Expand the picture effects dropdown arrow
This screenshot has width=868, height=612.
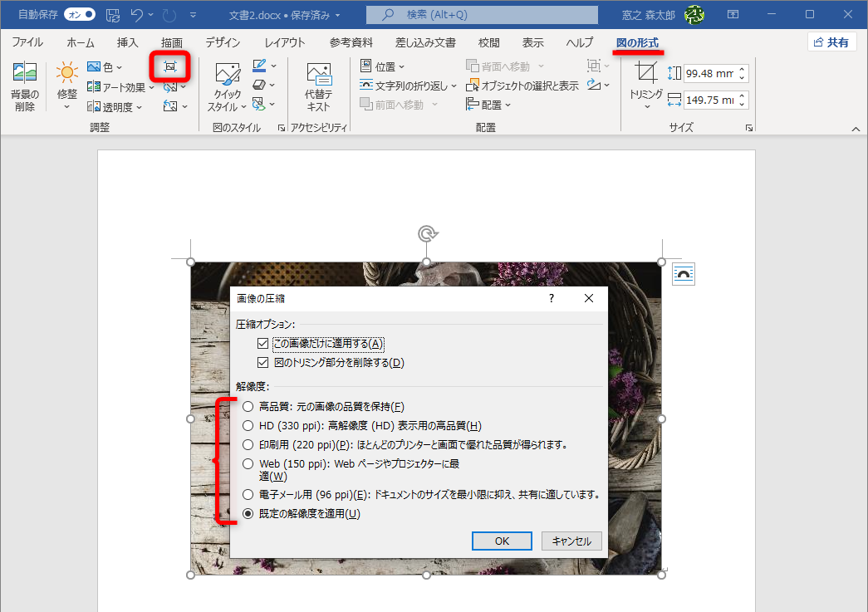pyautogui.click(x=272, y=85)
